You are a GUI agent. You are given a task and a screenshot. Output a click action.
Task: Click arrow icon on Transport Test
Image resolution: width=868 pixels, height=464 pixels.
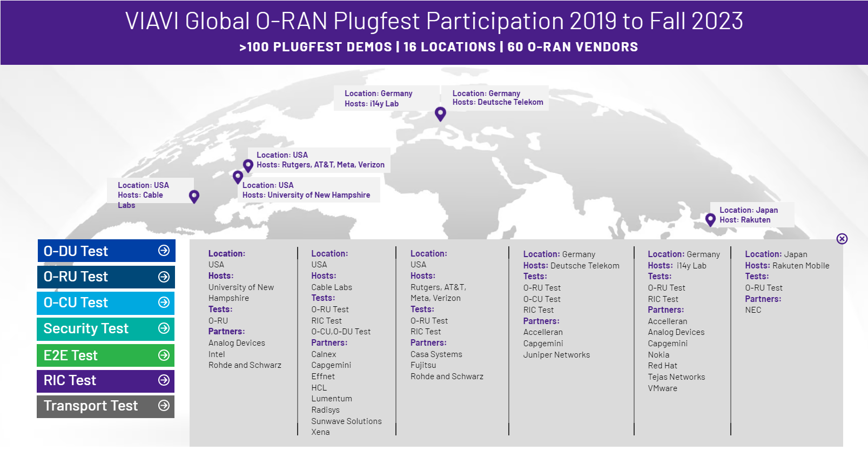(164, 406)
